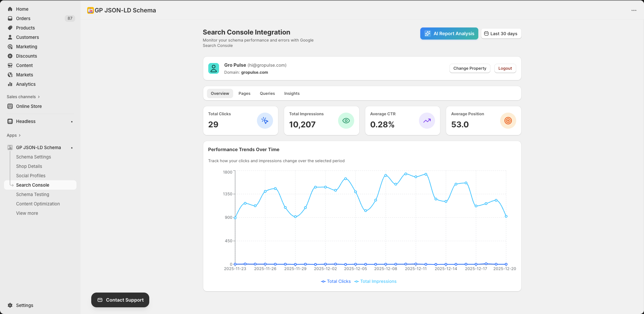
Task: Switch to the Queries tab
Action: click(267, 93)
